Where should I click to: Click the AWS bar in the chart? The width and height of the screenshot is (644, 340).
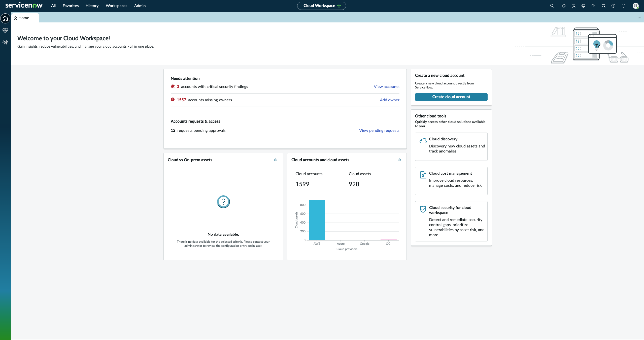coord(317,220)
